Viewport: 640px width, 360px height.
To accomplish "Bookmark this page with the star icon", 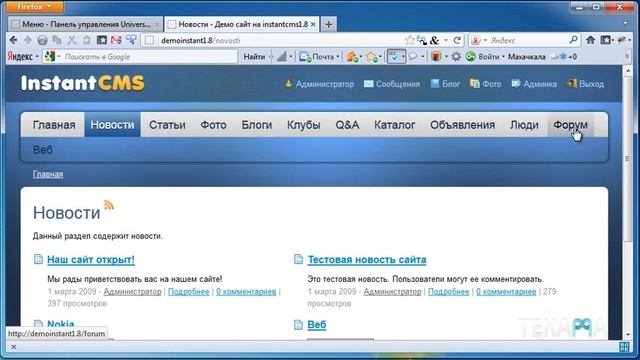I will [x=409, y=40].
